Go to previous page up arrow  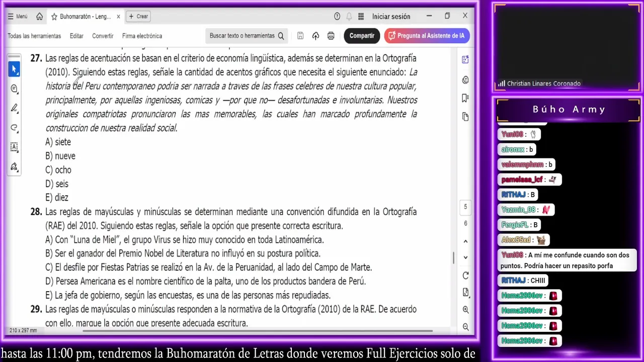pos(465,241)
